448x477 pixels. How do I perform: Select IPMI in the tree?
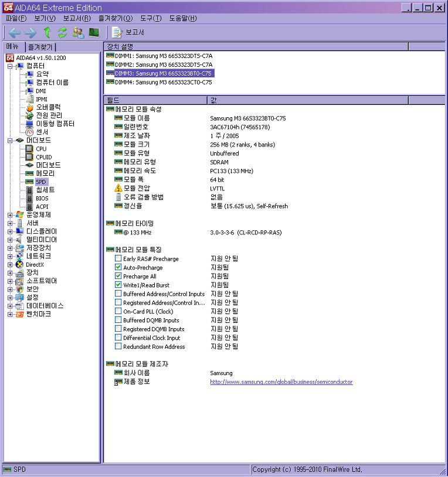(42, 99)
